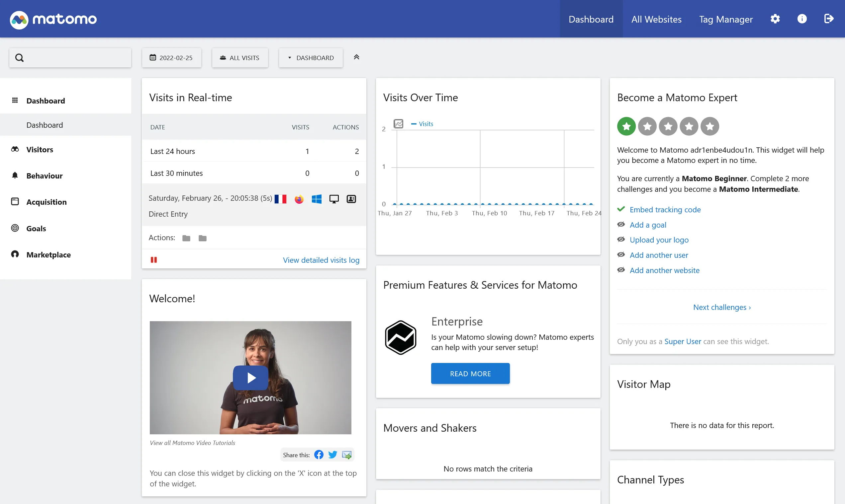845x504 pixels.
Task: Open the Visitors sidebar menu
Action: tap(40, 150)
